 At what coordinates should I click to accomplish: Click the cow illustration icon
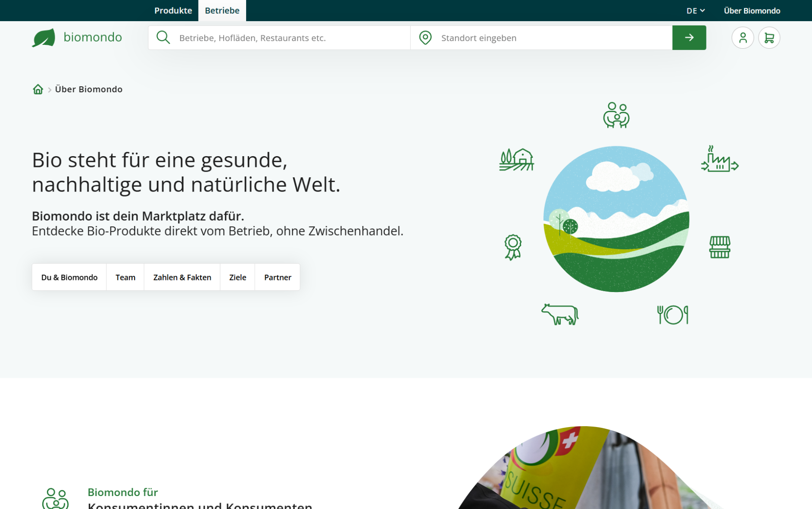(x=559, y=314)
